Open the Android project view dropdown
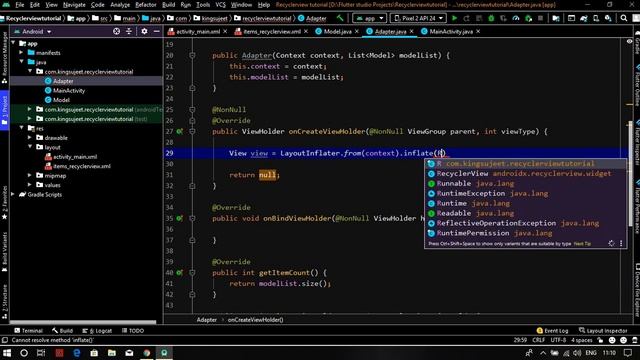The width and height of the screenshot is (640, 360). pos(33,31)
